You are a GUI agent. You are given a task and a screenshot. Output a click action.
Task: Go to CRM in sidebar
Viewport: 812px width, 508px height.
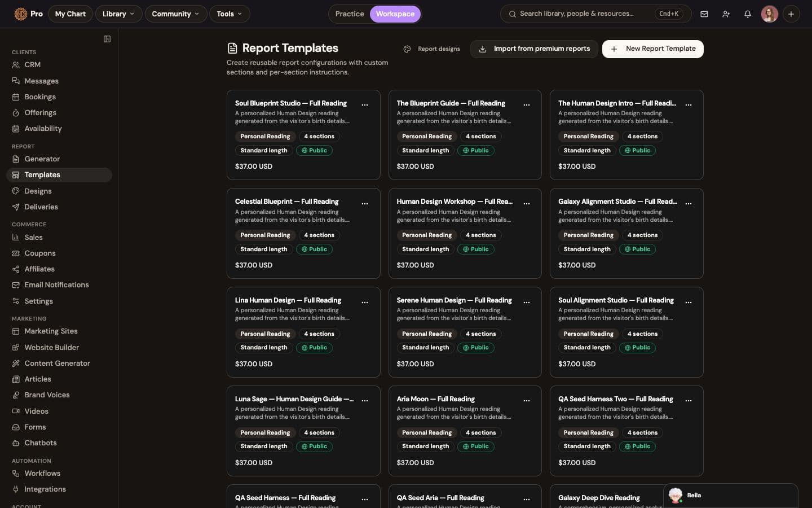point(59,65)
